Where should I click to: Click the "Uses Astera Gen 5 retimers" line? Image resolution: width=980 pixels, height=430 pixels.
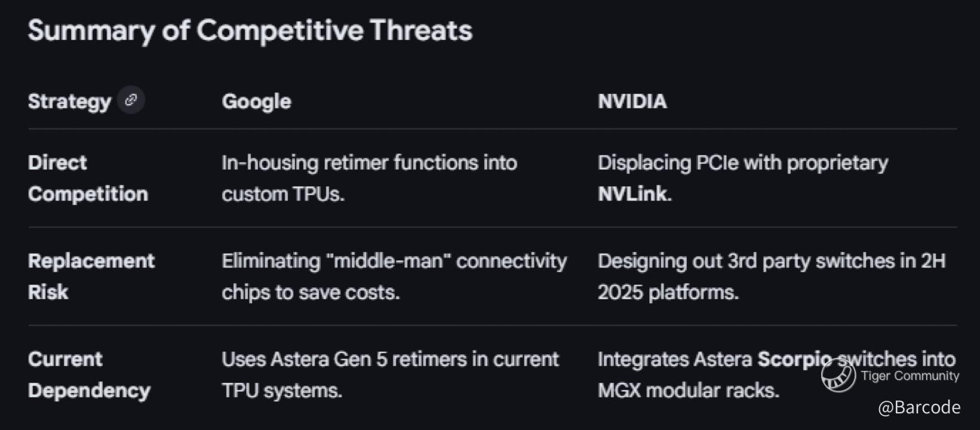389,359
